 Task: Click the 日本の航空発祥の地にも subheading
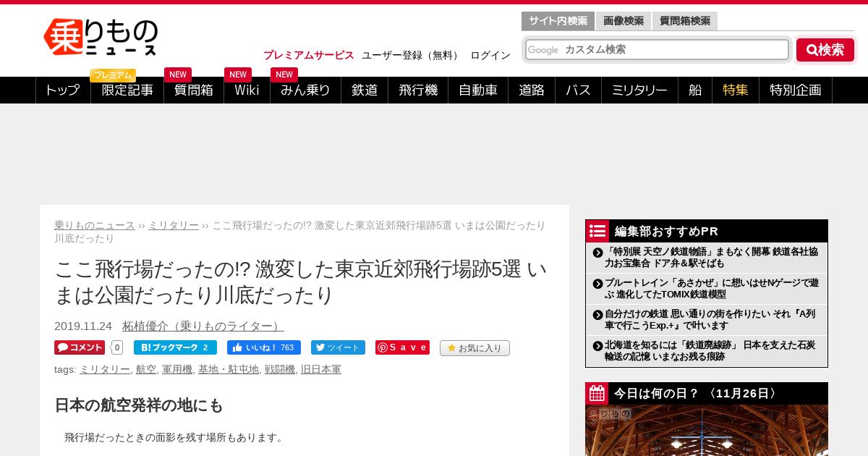click(x=139, y=405)
